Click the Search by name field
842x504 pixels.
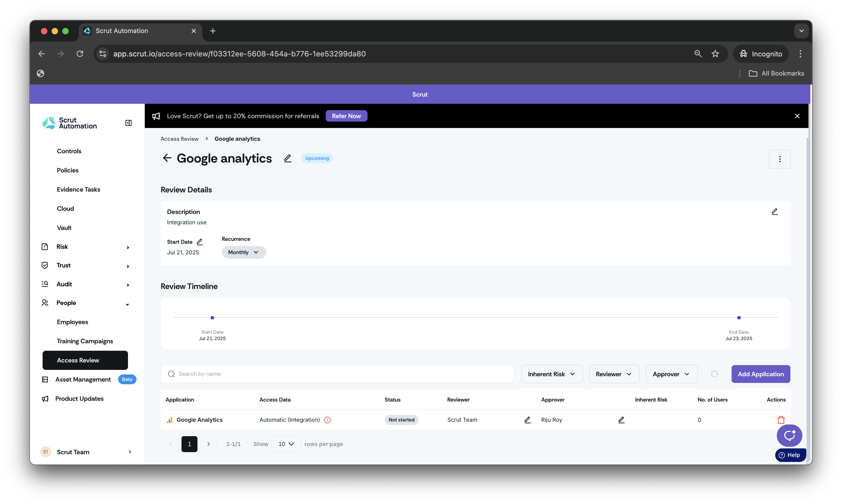[338, 374]
